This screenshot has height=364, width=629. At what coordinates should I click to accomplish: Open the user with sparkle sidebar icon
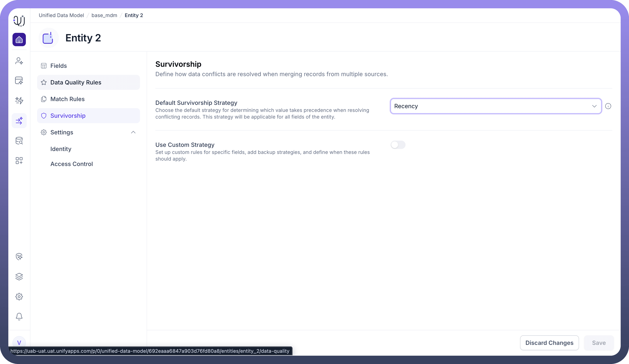pos(19,61)
